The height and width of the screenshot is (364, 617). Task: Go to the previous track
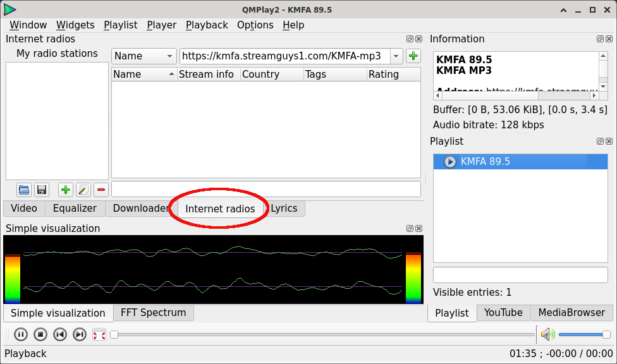tap(60, 334)
